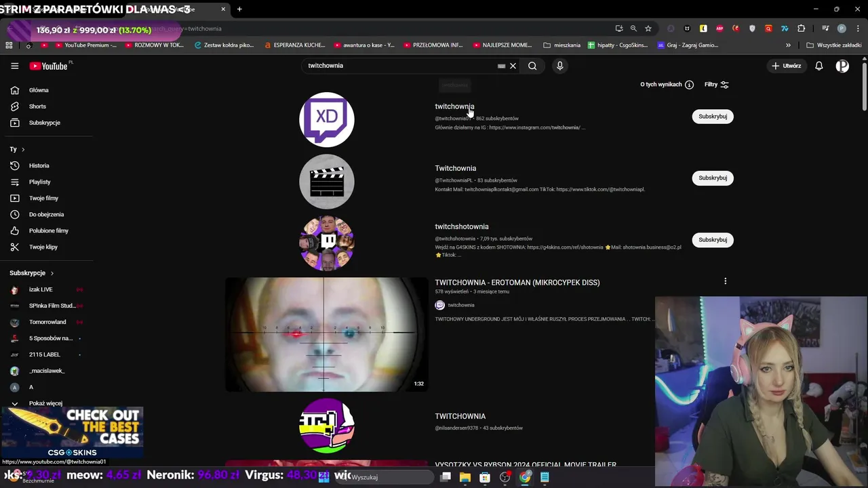Expand the Ty section chevron
Viewport: 868px width, 488px height.
click(22, 149)
